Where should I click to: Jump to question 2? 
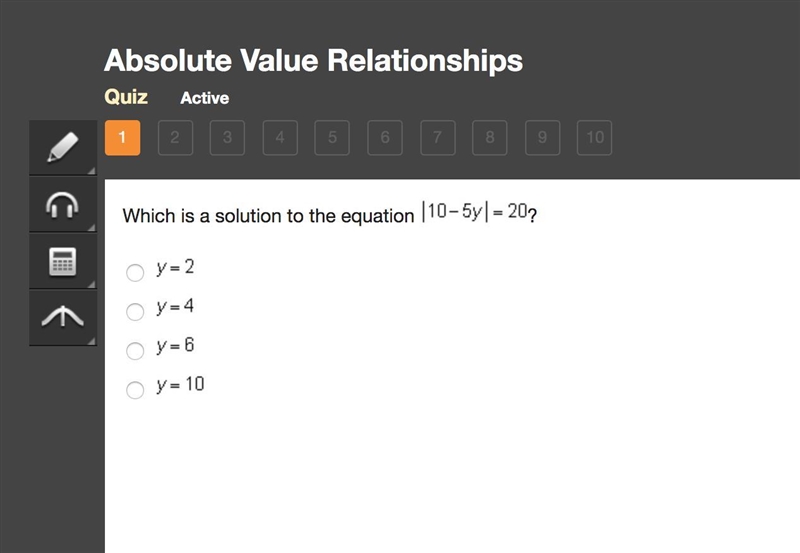click(176, 138)
